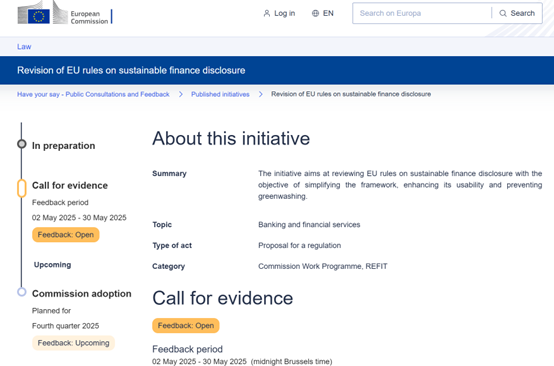
Task: Select the In preparation timeline dot
Action: pos(22,144)
